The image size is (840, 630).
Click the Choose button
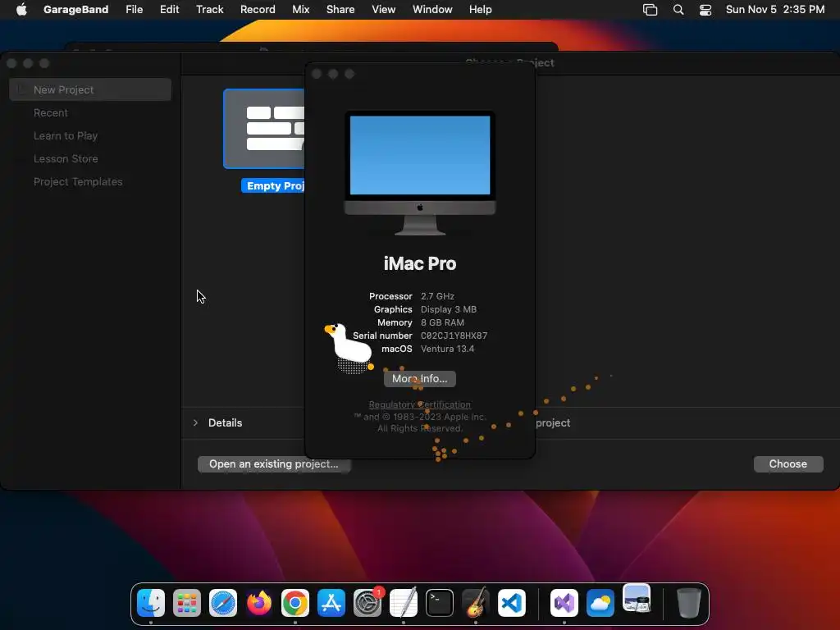[x=788, y=464]
